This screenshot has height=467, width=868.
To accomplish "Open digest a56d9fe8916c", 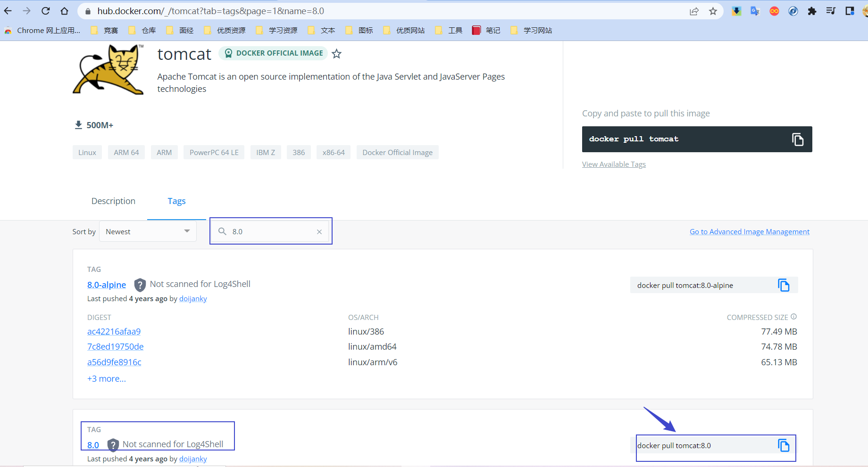I will (114, 362).
